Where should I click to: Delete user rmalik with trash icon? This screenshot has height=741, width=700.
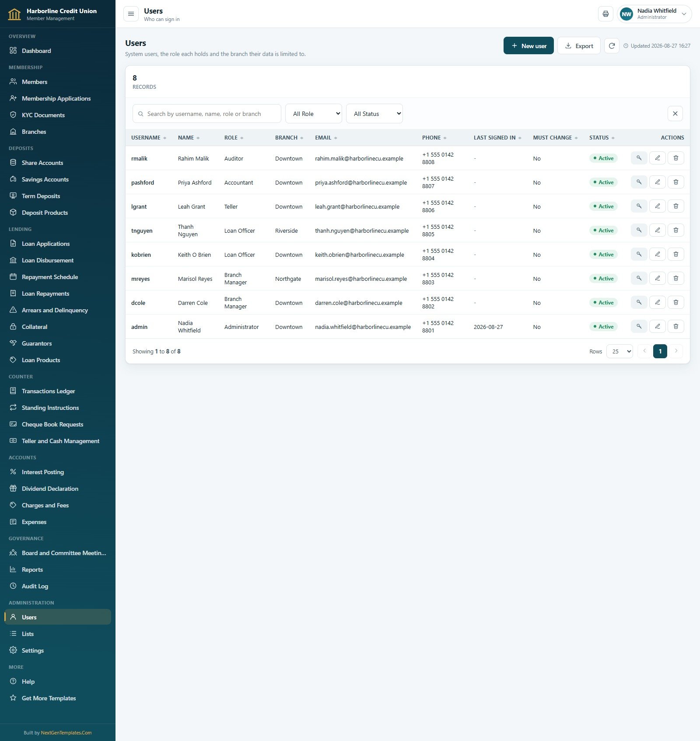coord(675,158)
